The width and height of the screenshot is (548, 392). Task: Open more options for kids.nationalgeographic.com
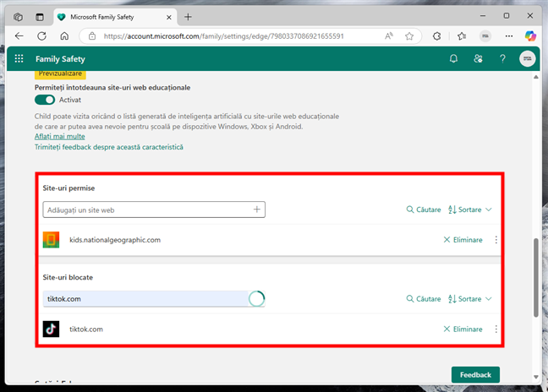click(496, 240)
